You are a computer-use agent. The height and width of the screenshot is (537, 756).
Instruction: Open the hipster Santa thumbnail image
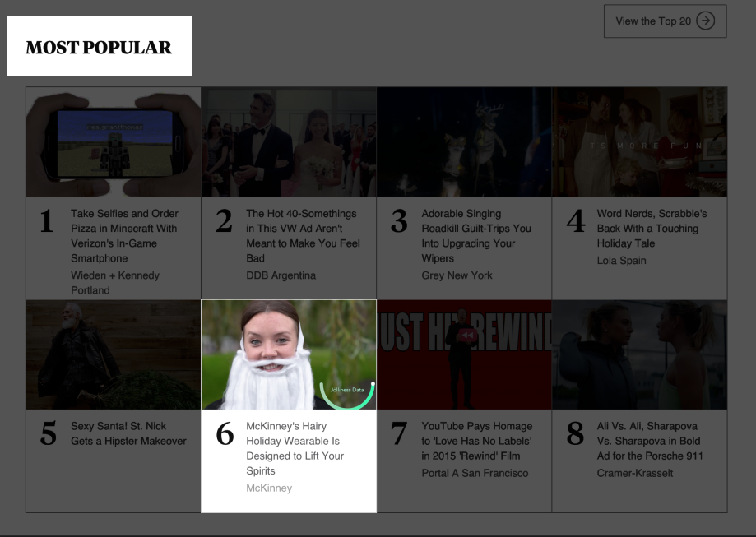[114, 354]
